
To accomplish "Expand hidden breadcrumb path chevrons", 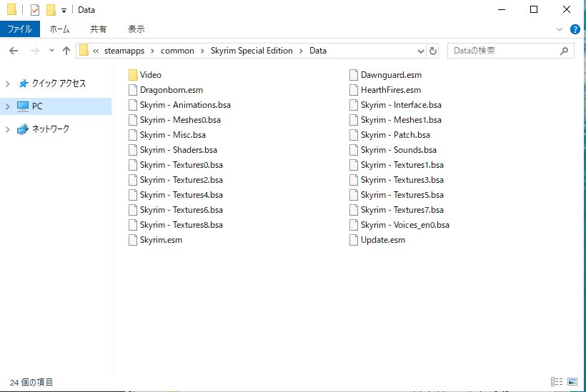I will point(96,51).
